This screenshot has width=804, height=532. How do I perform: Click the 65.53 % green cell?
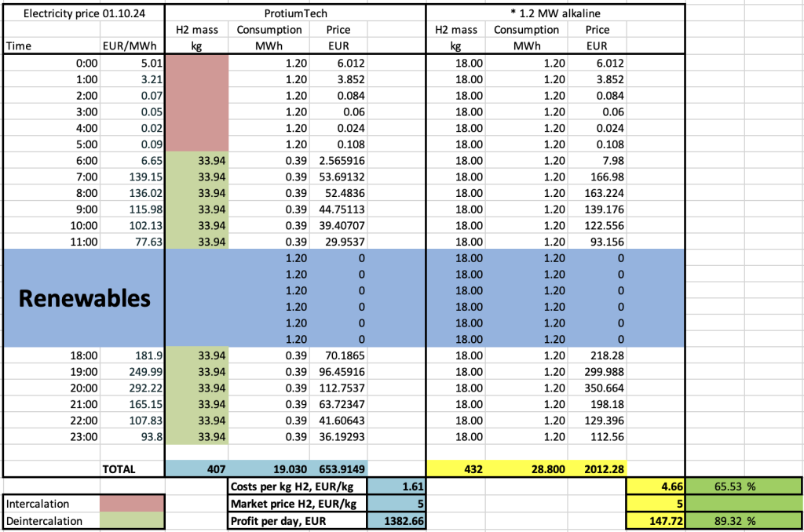coord(744,486)
